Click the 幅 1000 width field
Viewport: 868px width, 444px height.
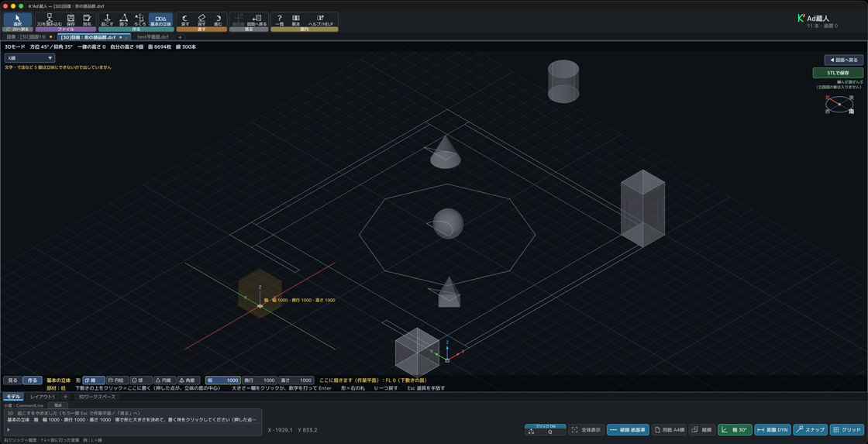(223, 380)
